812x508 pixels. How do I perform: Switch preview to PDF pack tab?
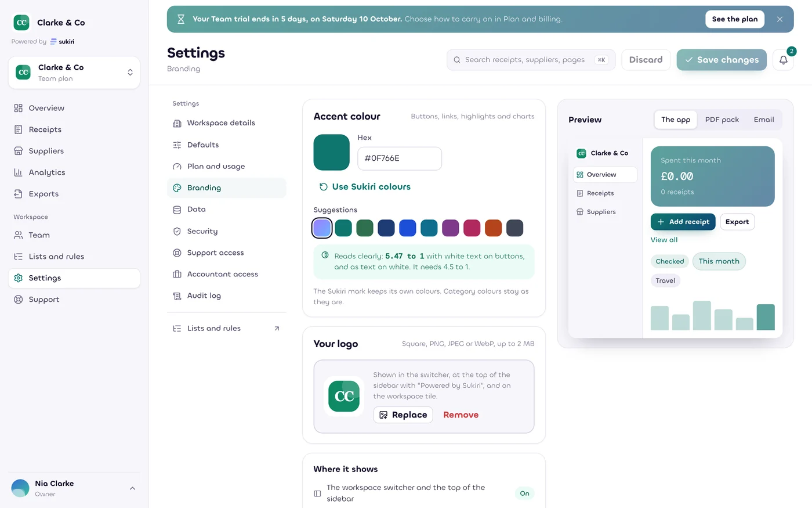point(722,120)
